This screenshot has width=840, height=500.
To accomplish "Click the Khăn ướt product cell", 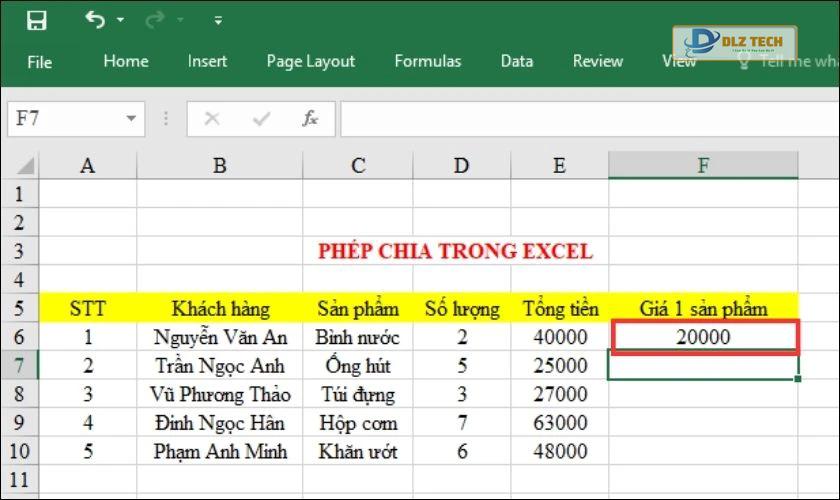I will 358,451.
